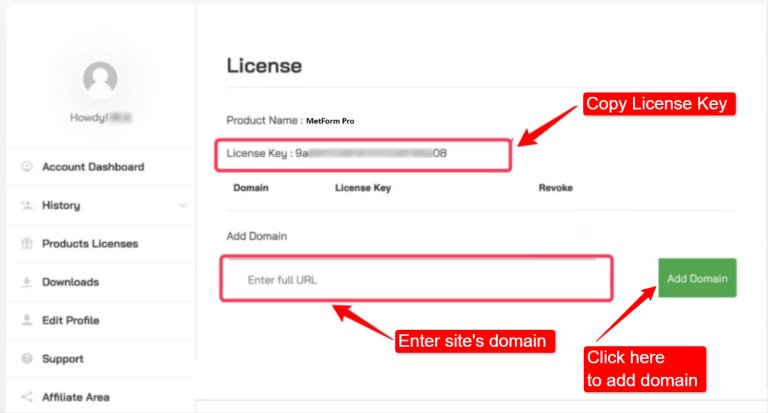Focus the Enter full URL field
This screenshot has height=413, width=768.
415,280
